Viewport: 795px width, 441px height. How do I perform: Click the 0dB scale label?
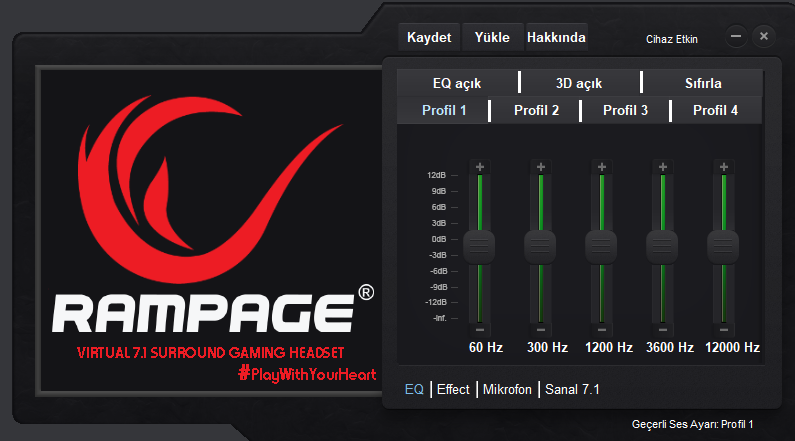(439, 239)
